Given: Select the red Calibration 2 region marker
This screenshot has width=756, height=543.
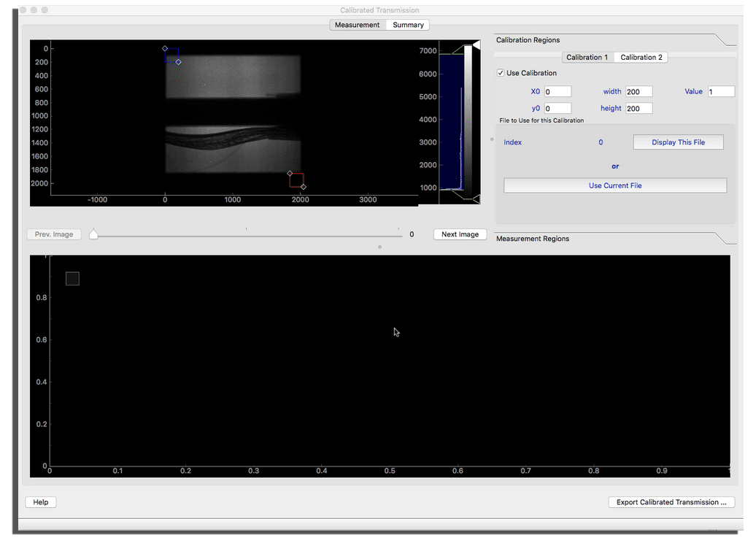Looking at the screenshot, I should (296, 180).
